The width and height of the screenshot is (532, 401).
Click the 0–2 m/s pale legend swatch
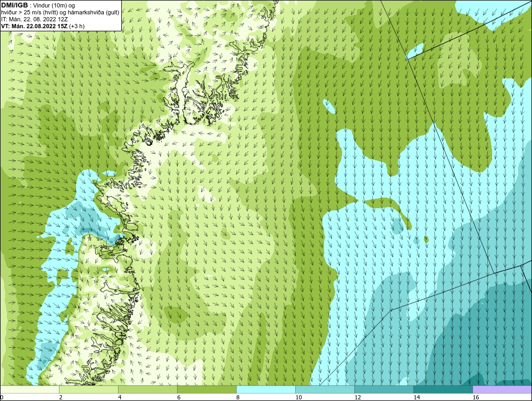[x=30, y=389]
